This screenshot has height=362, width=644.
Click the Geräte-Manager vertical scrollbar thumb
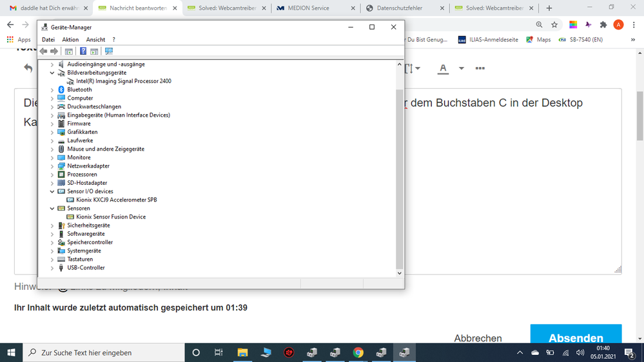[399, 178]
